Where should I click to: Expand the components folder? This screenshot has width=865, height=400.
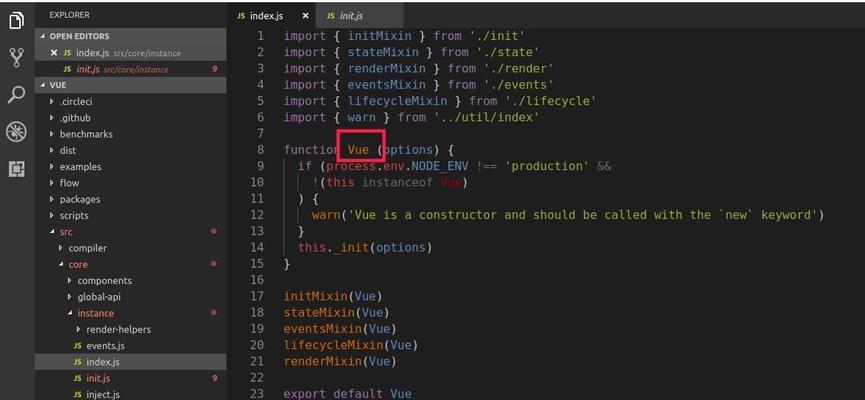click(104, 280)
